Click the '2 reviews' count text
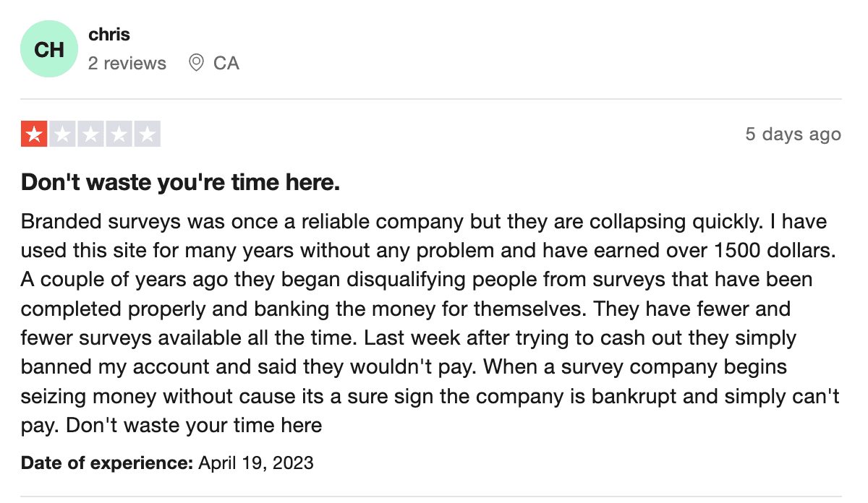Viewport: 868px width, 503px height. pos(127,64)
